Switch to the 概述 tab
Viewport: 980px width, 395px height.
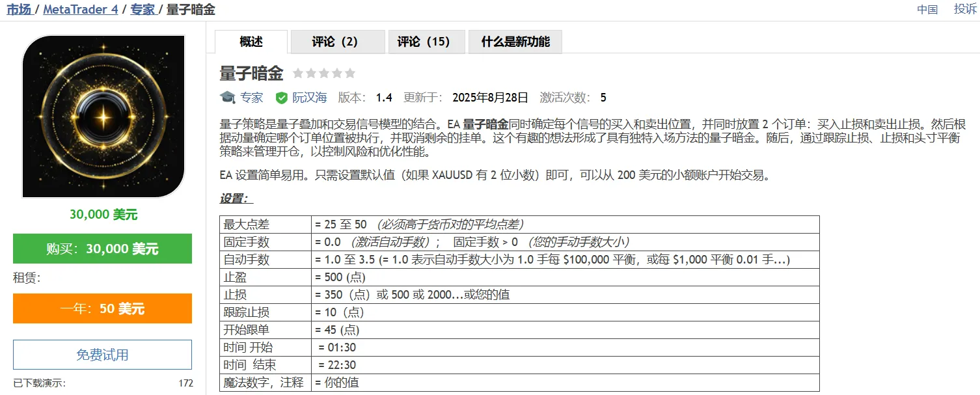point(251,42)
